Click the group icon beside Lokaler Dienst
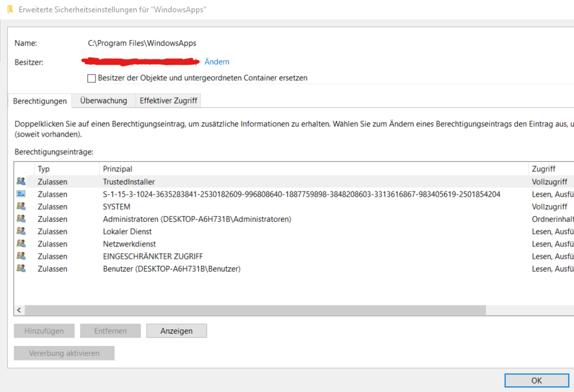Viewport: 574px width, 392px height. pos(21,231)
